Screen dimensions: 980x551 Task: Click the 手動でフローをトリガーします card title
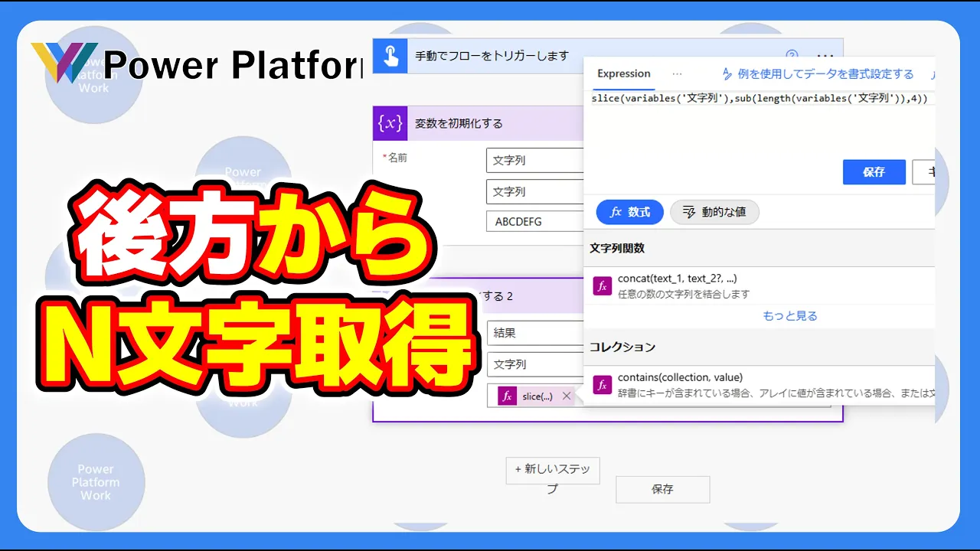[492, 55]
